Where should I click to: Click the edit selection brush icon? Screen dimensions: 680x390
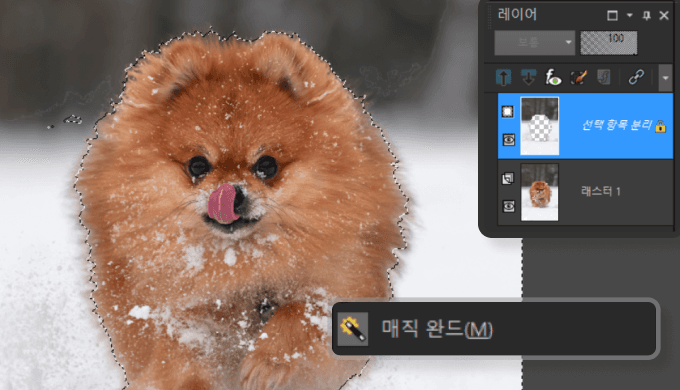[x=579, y=78]
